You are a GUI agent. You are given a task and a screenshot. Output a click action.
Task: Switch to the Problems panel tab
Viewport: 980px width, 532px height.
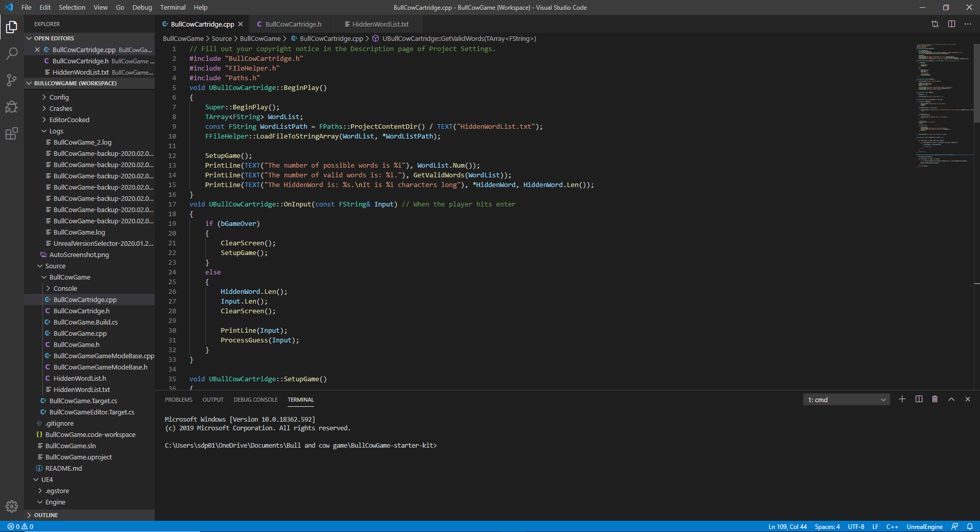[x=178, y=400]
